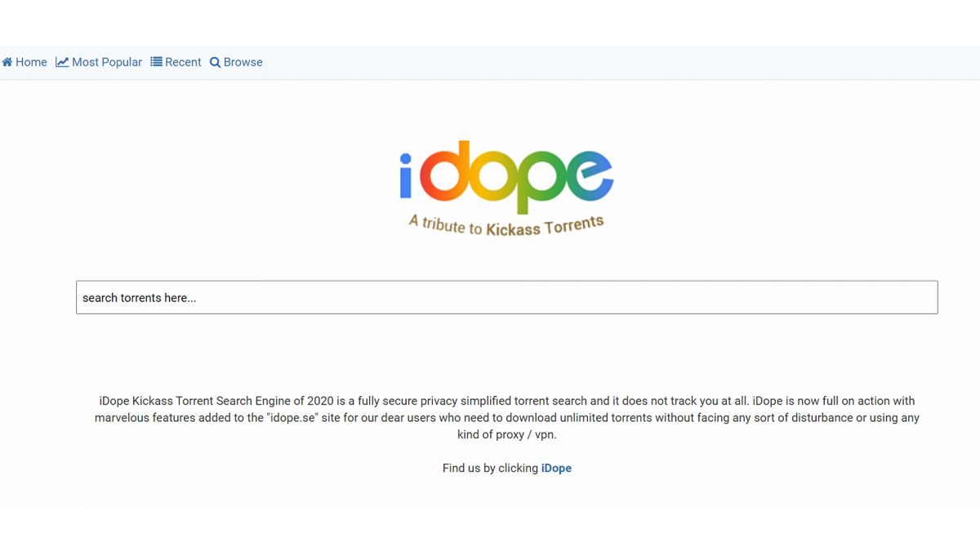Viewport: 980px width, 551px height.
Task: Click the blue letter 'i' in the logo
Action: coord(406,177)
